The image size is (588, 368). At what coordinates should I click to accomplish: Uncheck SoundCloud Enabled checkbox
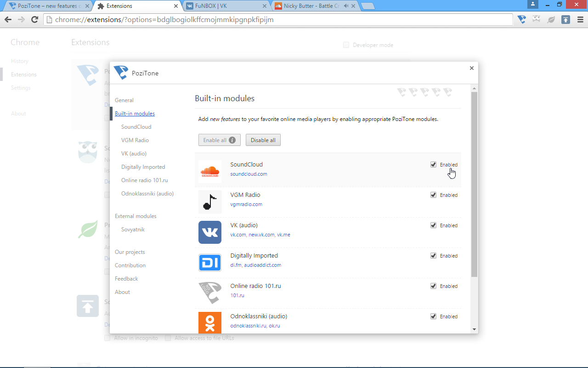(433, 164)
